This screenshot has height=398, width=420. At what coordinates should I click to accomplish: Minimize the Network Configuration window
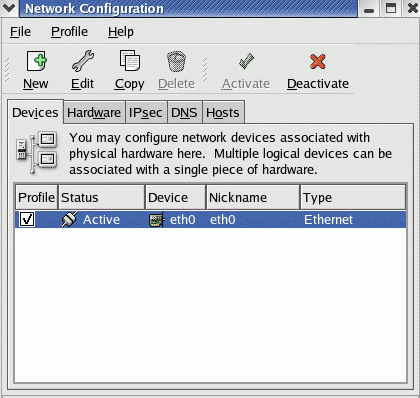[x=369, y=9]
